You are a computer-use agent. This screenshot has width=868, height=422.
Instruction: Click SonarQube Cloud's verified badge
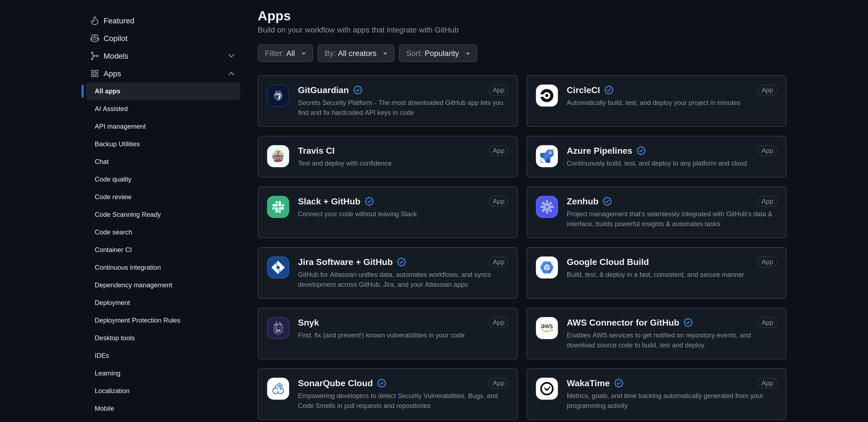381,383
